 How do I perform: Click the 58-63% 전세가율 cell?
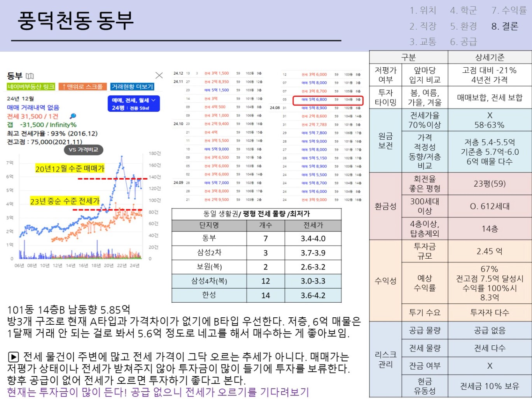[x=490, y=120]
